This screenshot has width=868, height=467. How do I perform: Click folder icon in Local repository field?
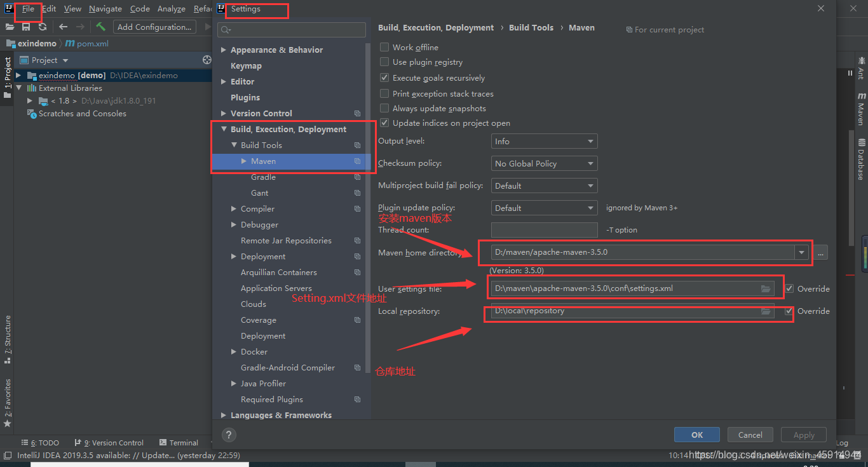point(766,311)
